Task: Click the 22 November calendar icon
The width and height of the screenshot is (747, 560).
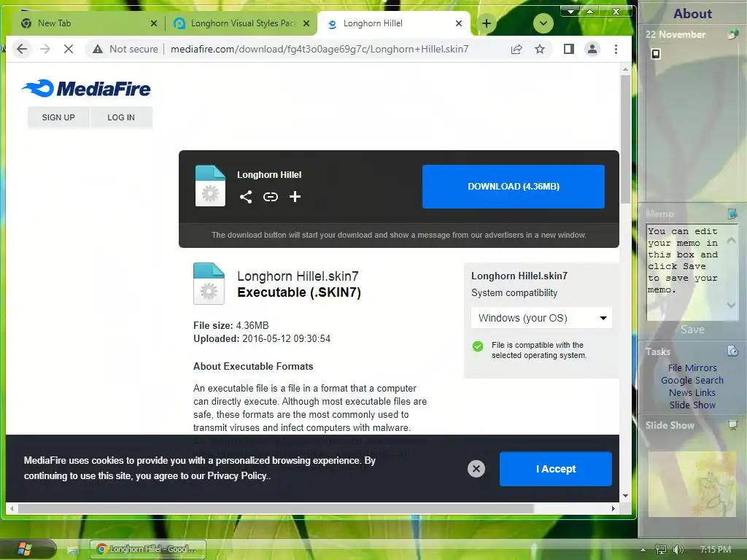Action: tap(732, 34)
